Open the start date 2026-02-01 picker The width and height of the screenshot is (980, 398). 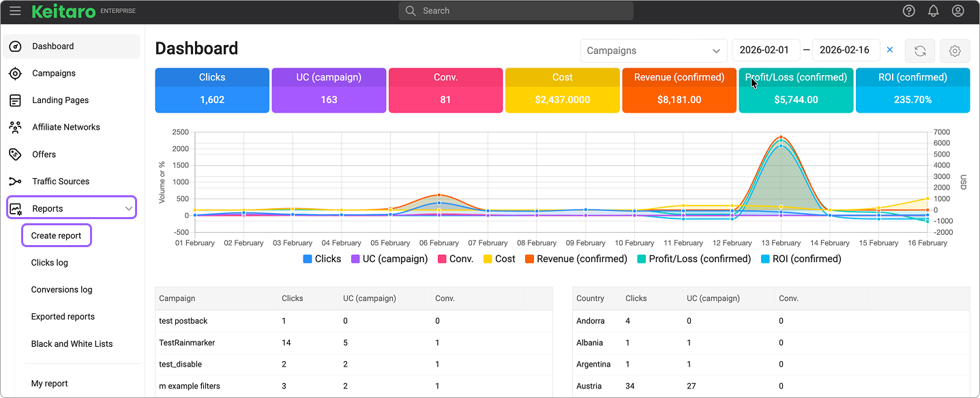point(765,51)
